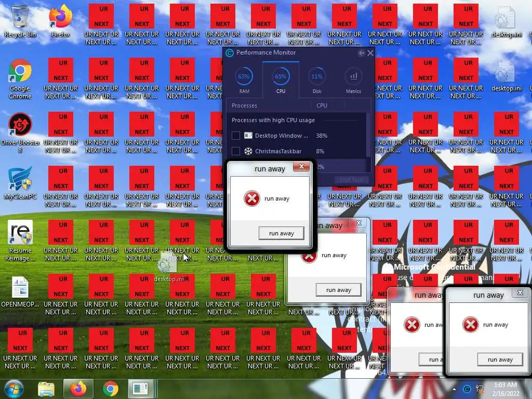The width and height of the screenshot is (532, 399).
Task: Click the CPU column header
Action: pos(322,105)
